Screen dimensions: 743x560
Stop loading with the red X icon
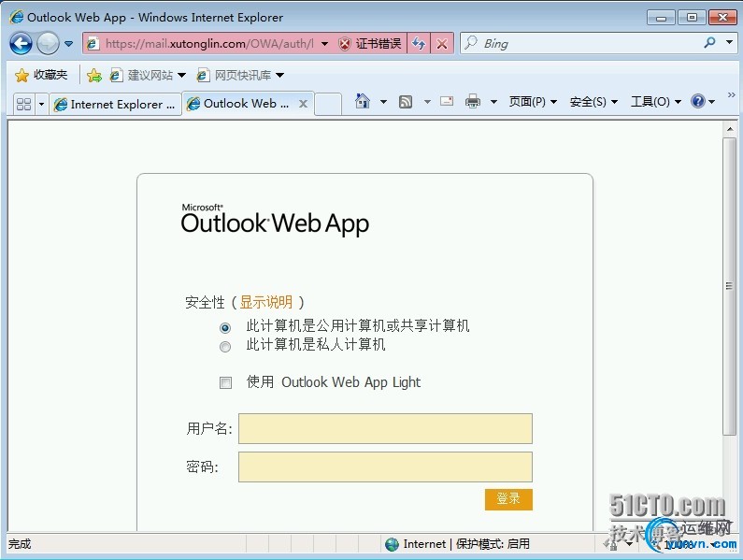click(442, 44)
